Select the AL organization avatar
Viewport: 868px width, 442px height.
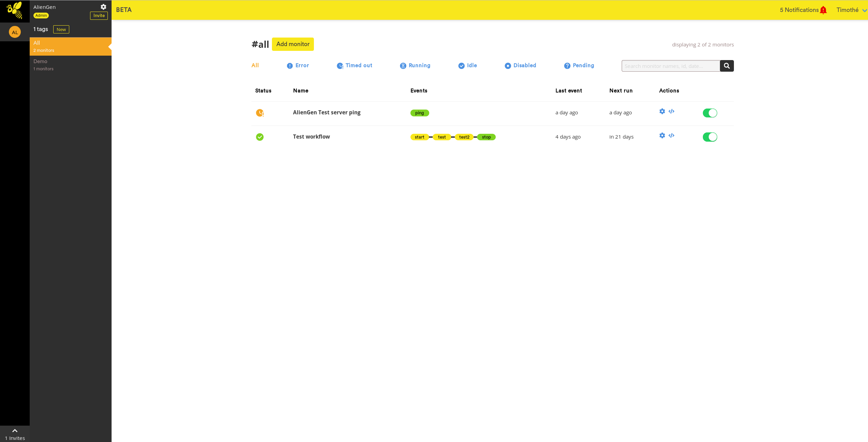tap(15, 32)
